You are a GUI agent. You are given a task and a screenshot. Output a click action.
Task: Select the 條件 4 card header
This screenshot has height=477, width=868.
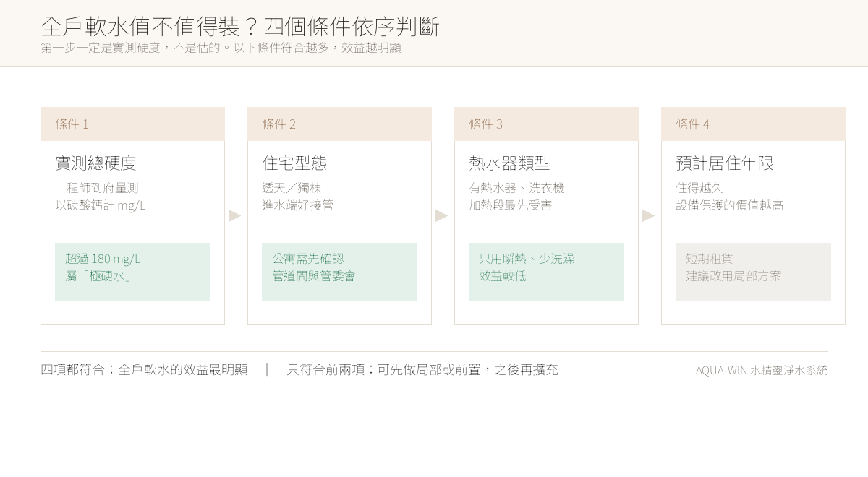click(753, 124)
